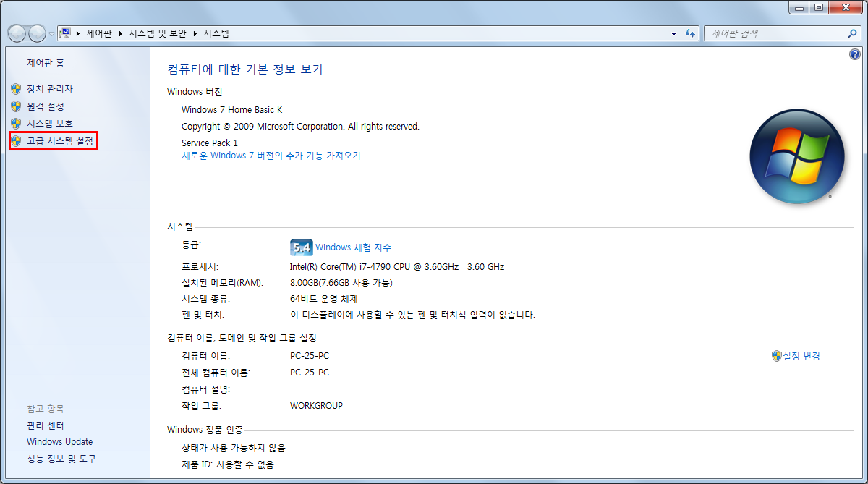Screen dimensions: 868x484
Task: Expand arrow after 제어판 breadcrumb
Action: [120, 33]
